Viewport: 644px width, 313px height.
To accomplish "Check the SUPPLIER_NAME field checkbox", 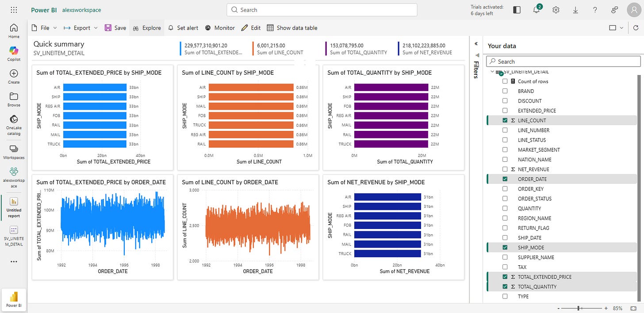I will tap(505, 257).
